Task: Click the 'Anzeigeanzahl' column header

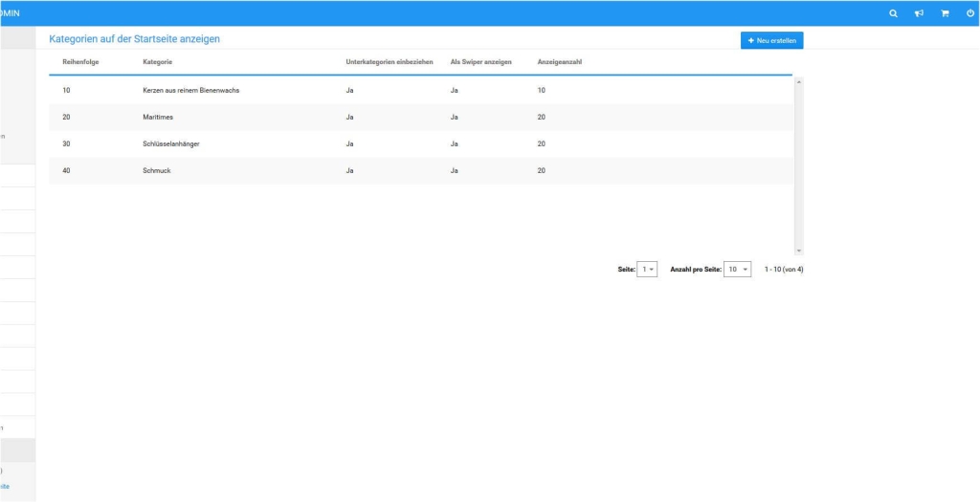Action: (x=560, y=62)
